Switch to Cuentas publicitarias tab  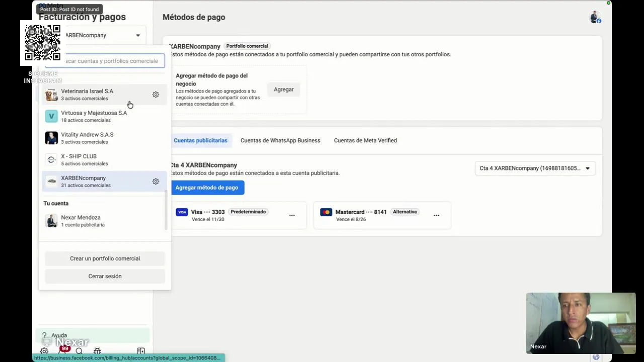pyautogui.click(x=200, y=140)
